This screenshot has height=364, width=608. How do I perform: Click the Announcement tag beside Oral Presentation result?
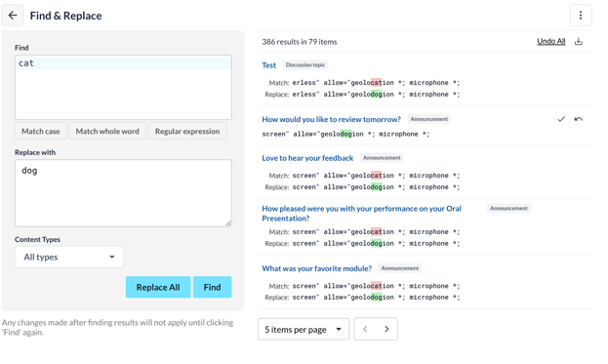pos(508,208)
